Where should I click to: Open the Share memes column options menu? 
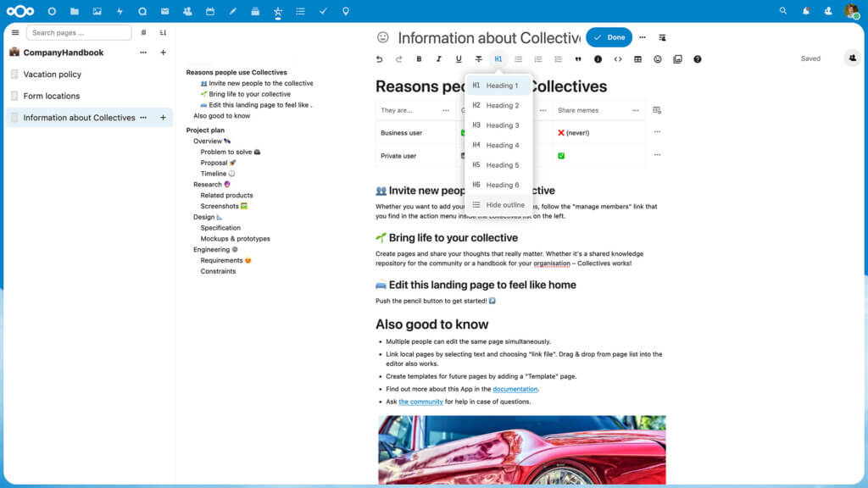pos(638,111)
